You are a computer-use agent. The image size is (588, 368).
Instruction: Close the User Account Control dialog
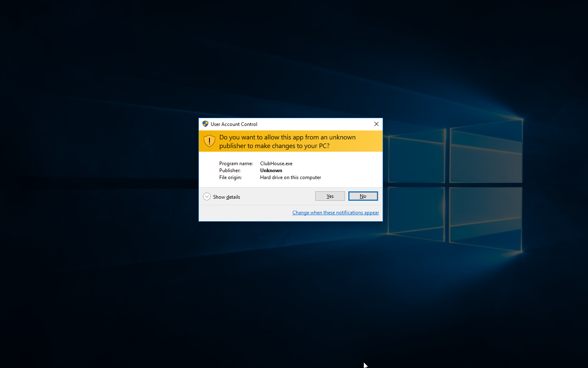point(376,124)
